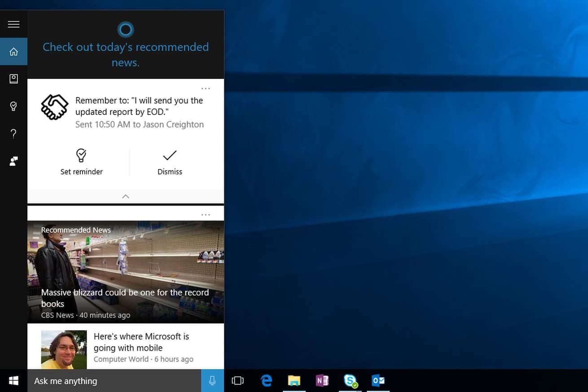588x392 pixels.
Task: Open OneNote from taskbar
Action: (322, 381)
